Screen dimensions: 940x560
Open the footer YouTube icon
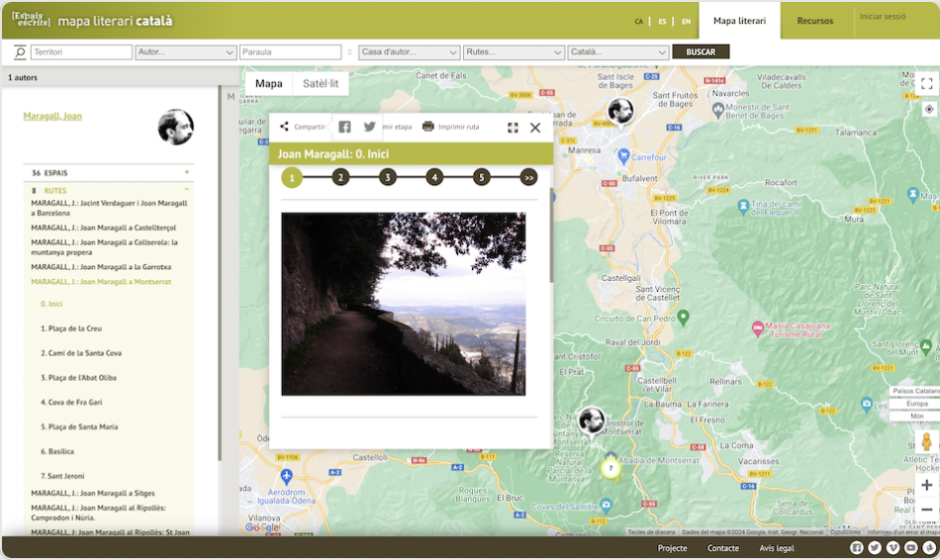click(910, 547)
